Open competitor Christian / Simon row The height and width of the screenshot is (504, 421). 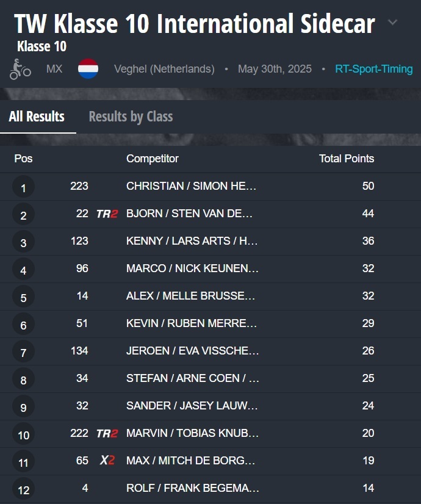(191, 186)
